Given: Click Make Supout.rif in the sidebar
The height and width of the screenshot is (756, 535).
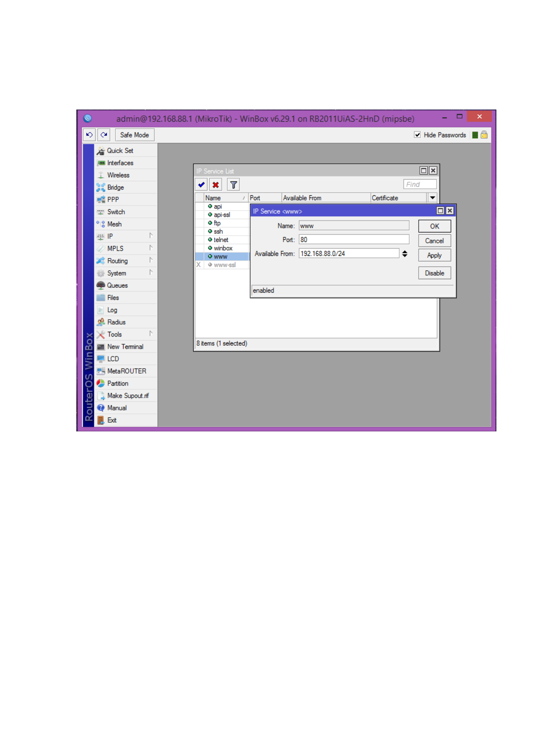Looking at the screenshot, I should click(x=126, y=396).
